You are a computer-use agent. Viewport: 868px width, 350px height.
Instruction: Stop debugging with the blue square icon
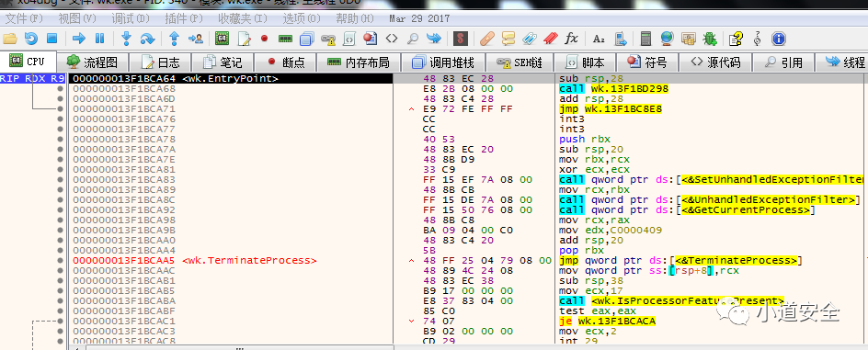tap(51, 39)
